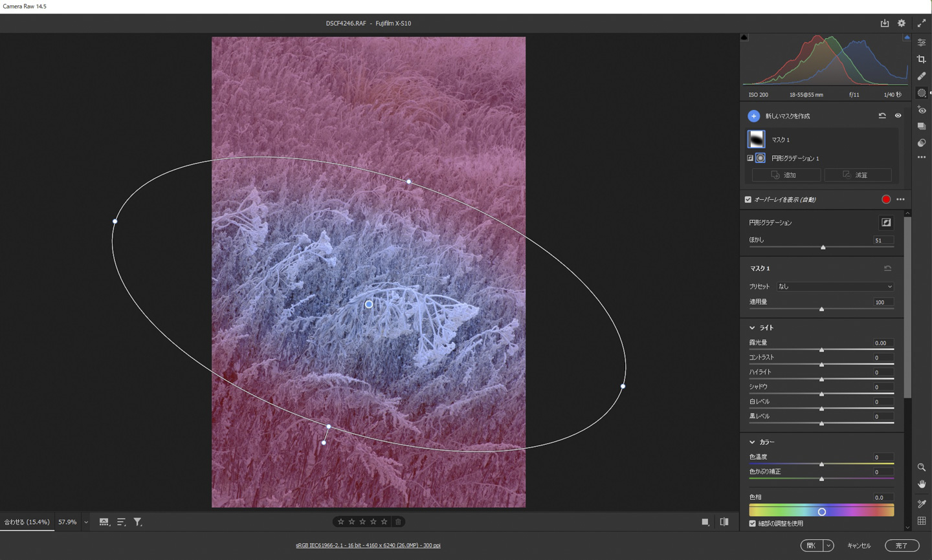This screenshot has width=932, height=560.
Task: Click the 追加 add to mask button
Action: [x=786, y=175]
